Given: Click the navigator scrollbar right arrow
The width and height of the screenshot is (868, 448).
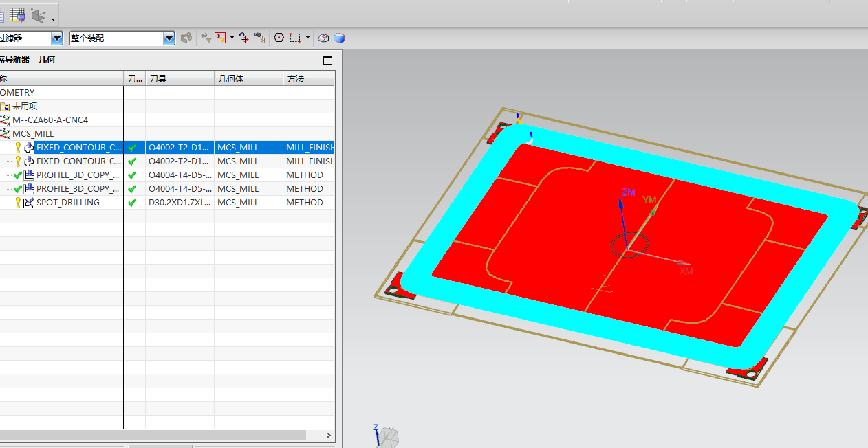Looking at the screenshot, I should pyautogui.click(x=328, y=435).
